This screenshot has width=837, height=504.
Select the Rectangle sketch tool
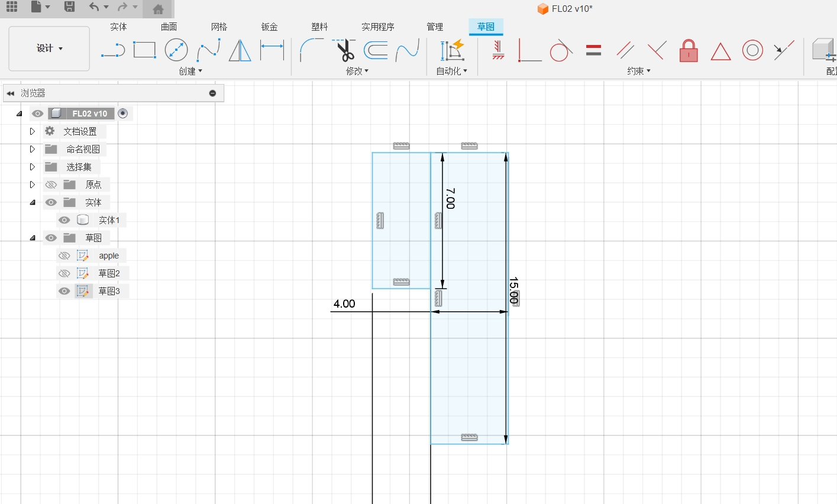click(144, 51)
